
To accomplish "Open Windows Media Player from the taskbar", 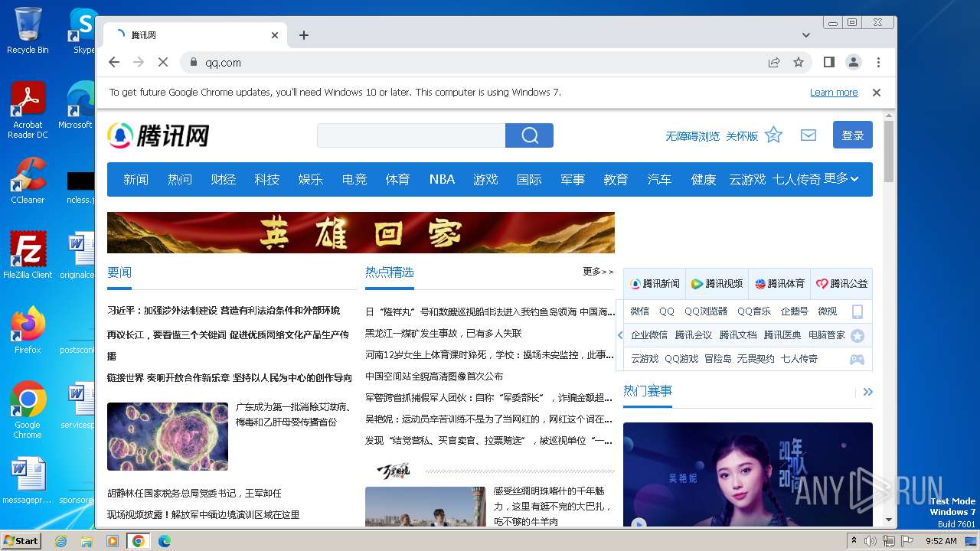I will point(113,541).
